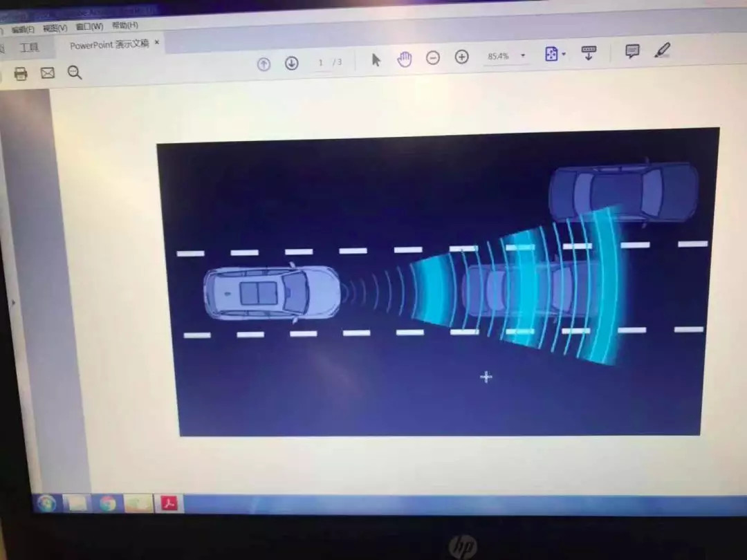Viewport: 747px width, 560px height.
Task: Activate the Hand pan tool
Action: point(404,59)
